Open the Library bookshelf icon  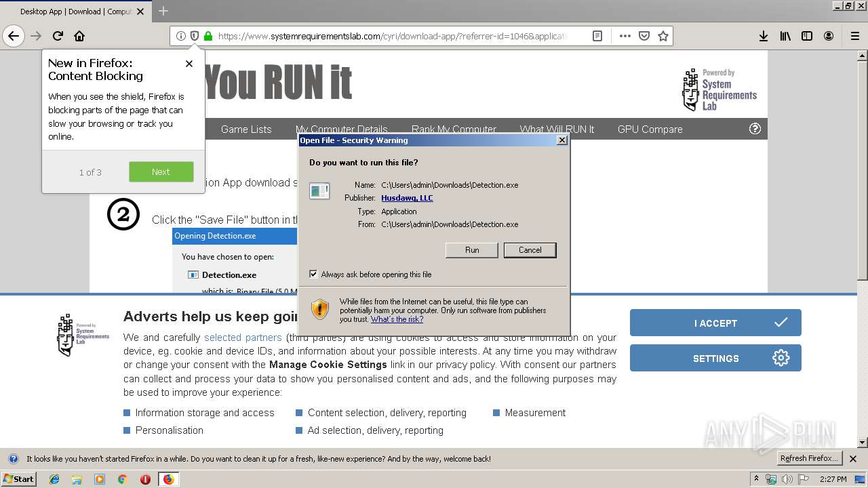click(x=785, y=36)
